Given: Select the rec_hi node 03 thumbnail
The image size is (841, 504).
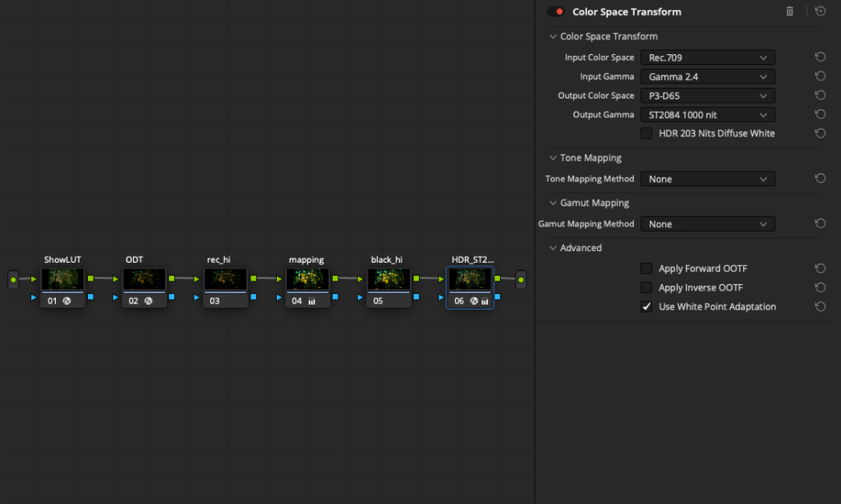Looking at the screenshot, I should 225,279.
